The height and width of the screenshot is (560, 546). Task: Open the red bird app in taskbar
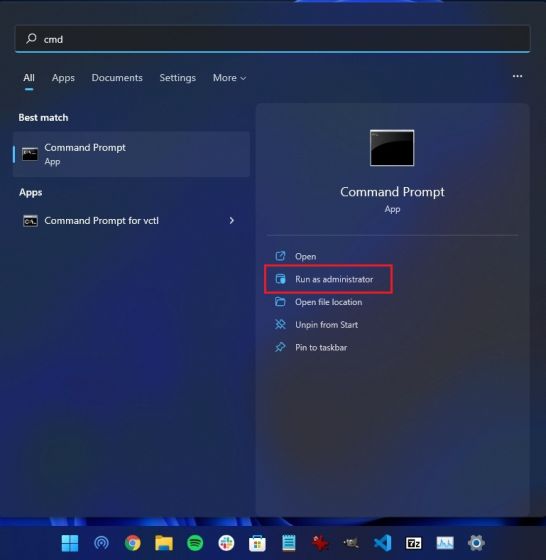tap(320, 543)
